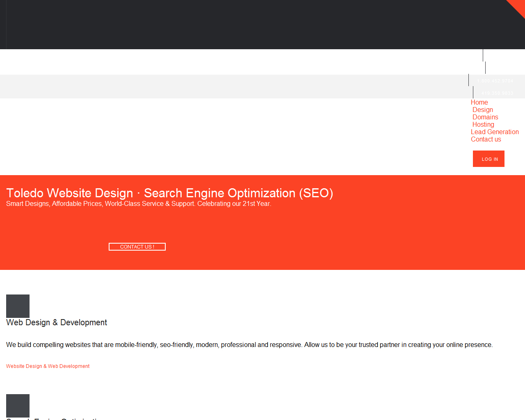The image size is (525, 420).
Task: Click the mobile-friendly websites description paragraph
Action: point(249,345)
